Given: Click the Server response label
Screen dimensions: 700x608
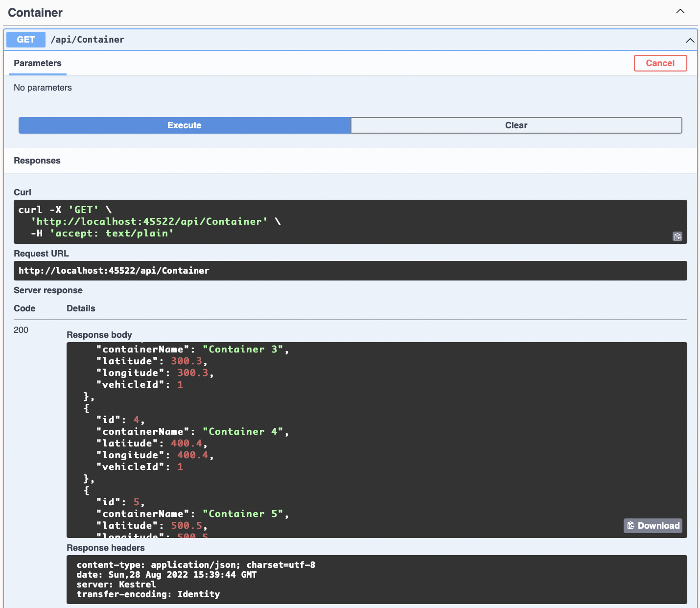Looking at the screenshot, I should pos(48,290).
